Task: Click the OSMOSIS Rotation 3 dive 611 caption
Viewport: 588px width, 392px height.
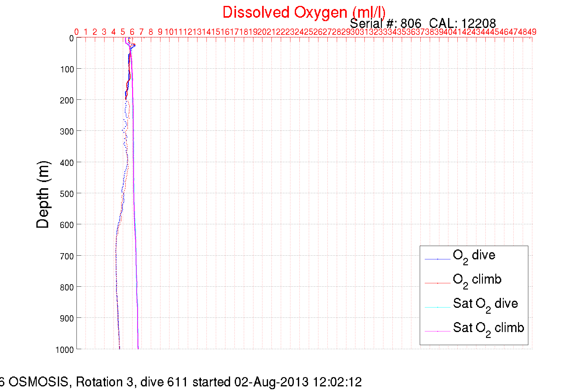Action: click(181, 382)
